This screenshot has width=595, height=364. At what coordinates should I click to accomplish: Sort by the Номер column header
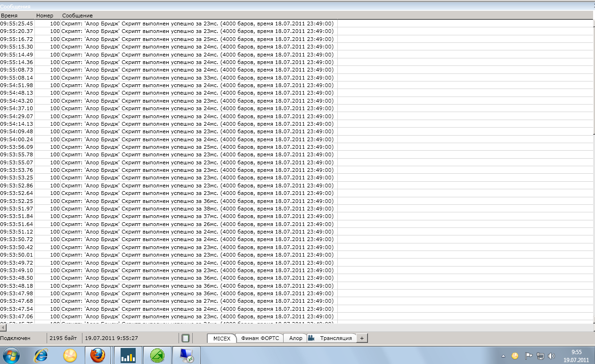click(48, 16)
